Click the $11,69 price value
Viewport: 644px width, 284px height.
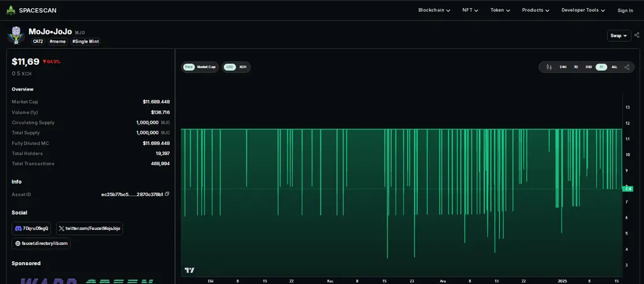[25, 62]
